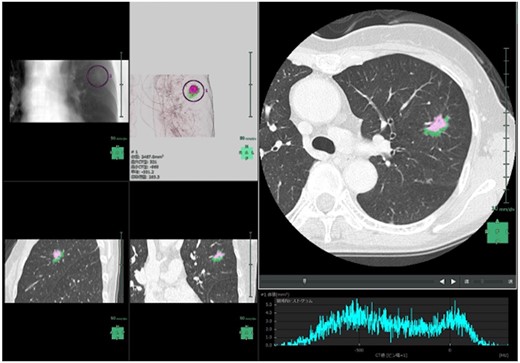Click the small button left of the mini slider
This screenshot has height=363, width=520.
pyautogui.click(x=467, y=282)
